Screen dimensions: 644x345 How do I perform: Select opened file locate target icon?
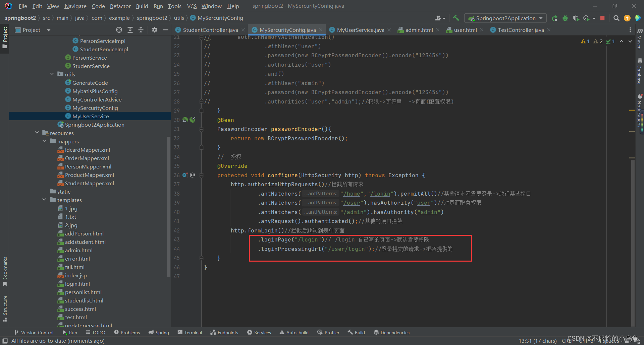coord(119,30)
